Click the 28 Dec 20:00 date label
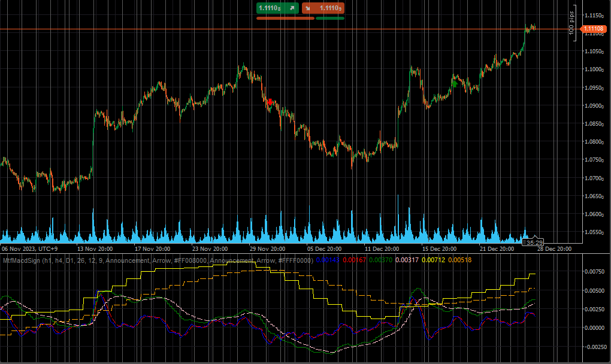The width and height of the screenshot is (611, 364). [555, 249]
